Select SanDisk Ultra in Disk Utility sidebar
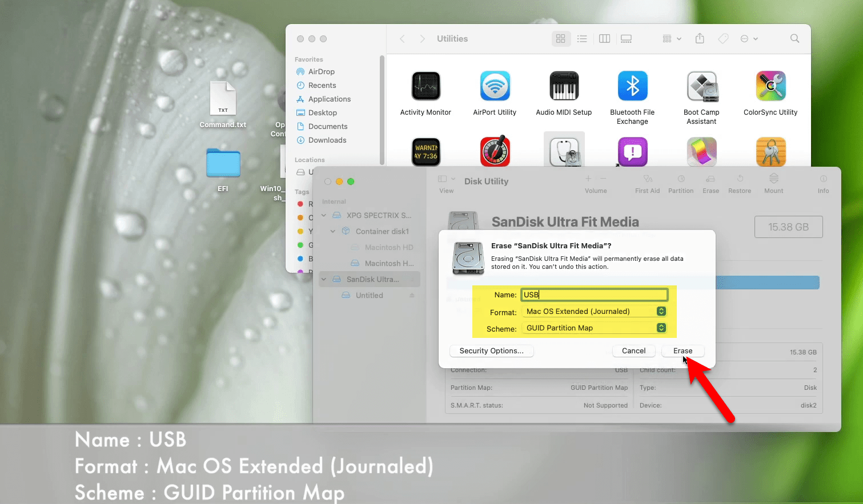 click(370, 279)
